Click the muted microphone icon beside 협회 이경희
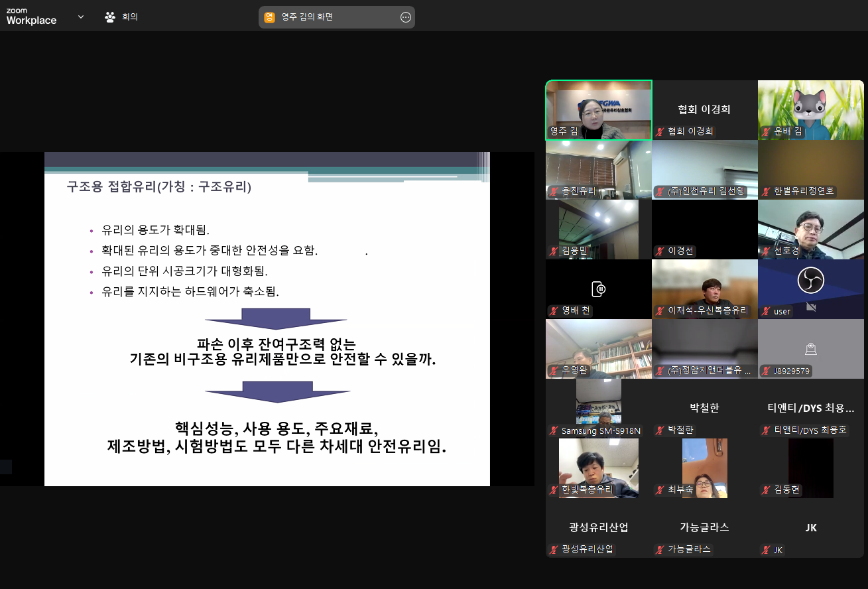 pos(658,131)
